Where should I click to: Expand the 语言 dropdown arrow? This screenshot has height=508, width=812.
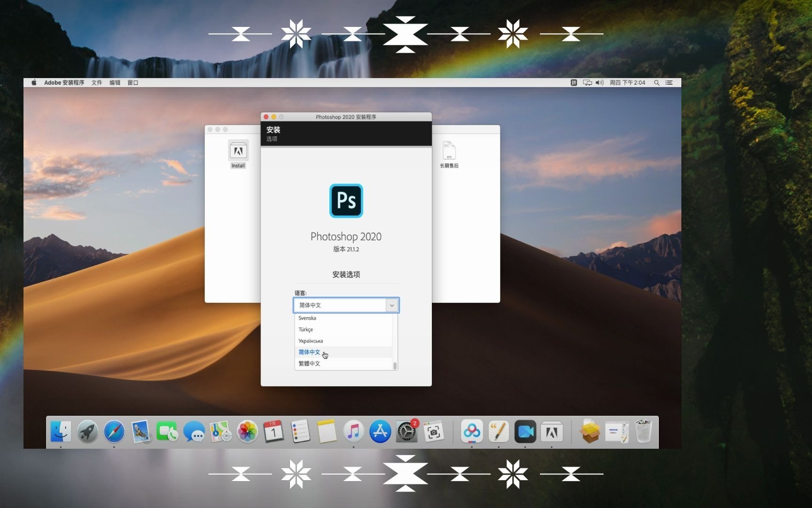[x=392, y=305]
